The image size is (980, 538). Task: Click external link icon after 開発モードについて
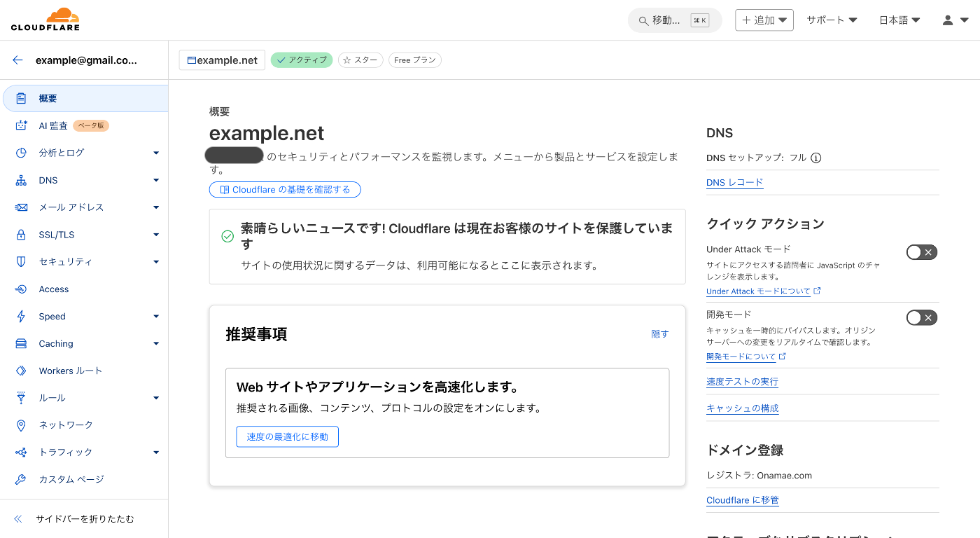tap(783, 357)
